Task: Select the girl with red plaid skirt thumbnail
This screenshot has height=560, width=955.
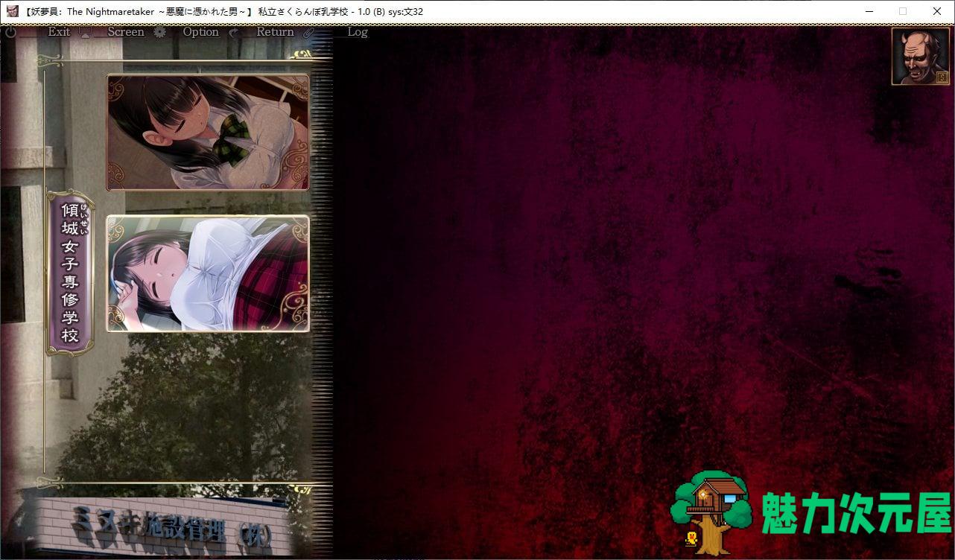Action: tap(208, 273)
